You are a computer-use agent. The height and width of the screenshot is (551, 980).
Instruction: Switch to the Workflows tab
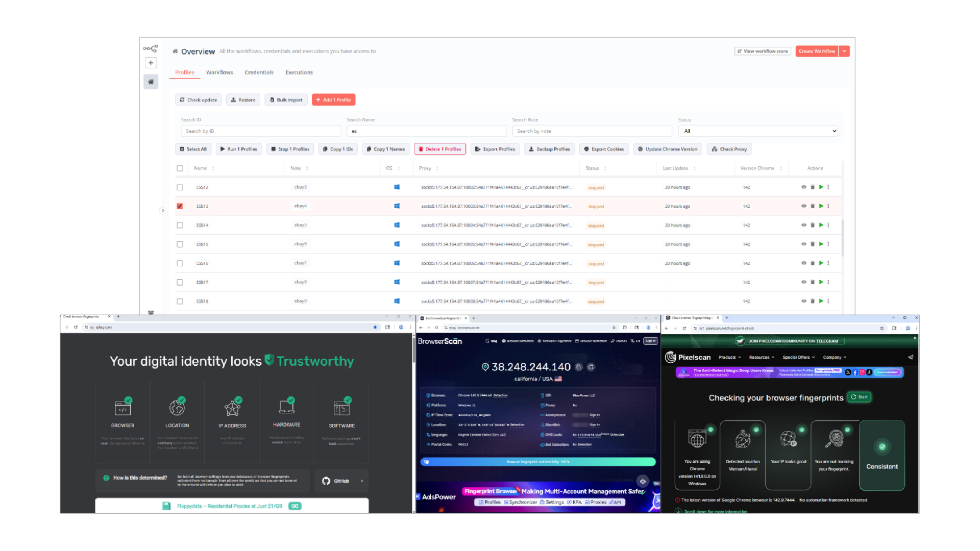pos(219,72)
